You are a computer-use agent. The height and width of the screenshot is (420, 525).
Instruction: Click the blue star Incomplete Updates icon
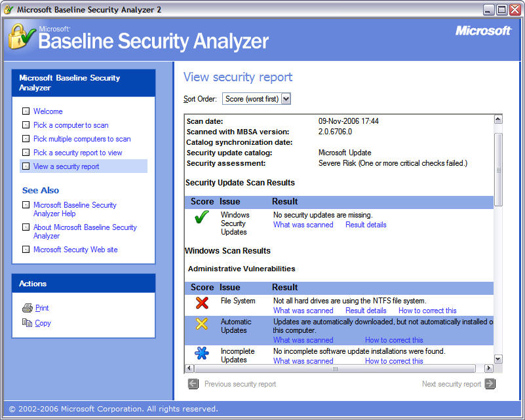[202, 353]
